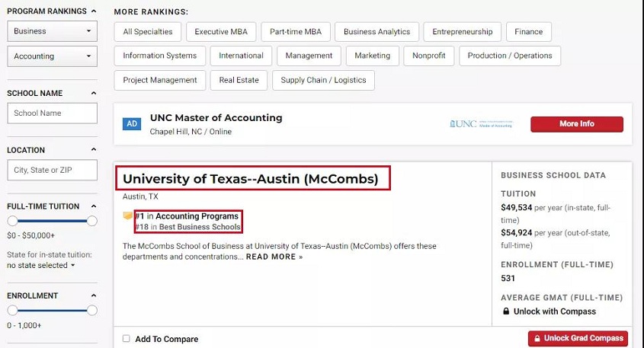Click the red More Info button

pos(577,124)
